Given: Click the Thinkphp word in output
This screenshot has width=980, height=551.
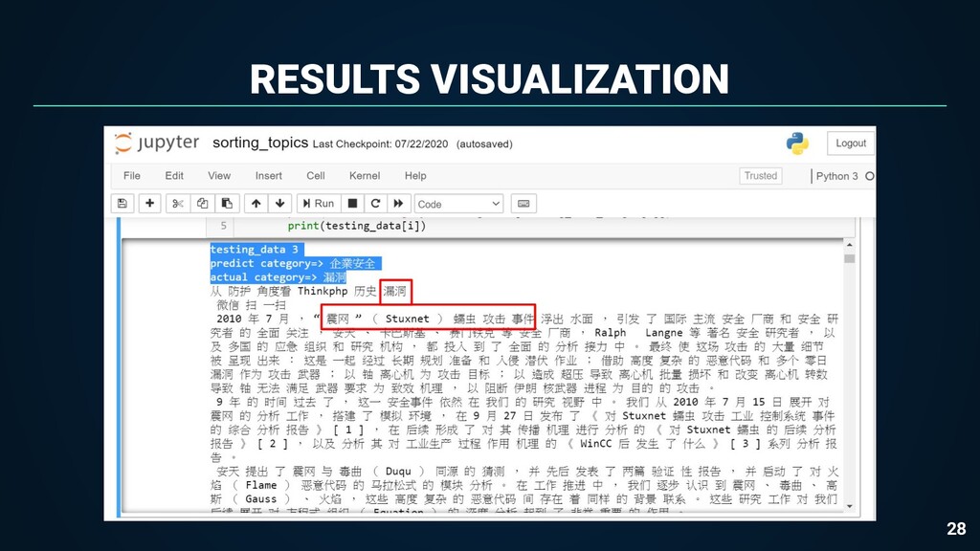Looking at the screenshot, I should [x=323, y=291].
